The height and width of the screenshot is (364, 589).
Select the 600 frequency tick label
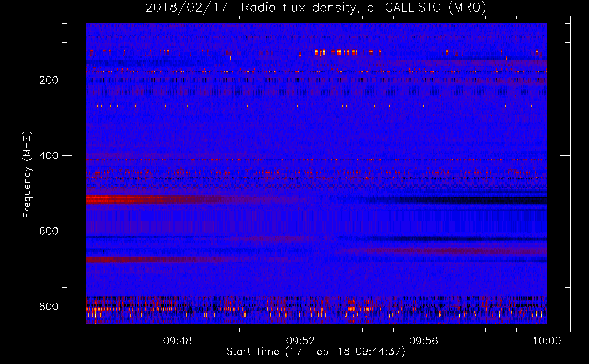49,231
